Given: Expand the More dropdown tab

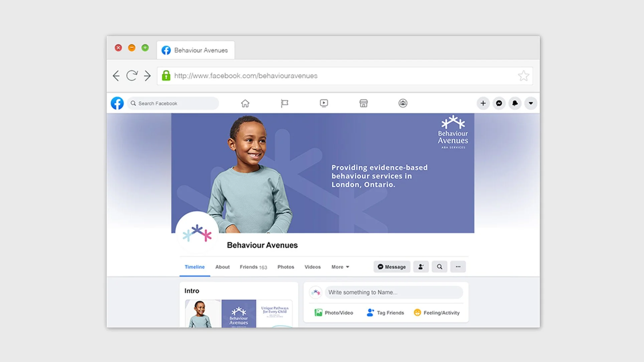Looking at the screenshot, I should point(340,267).
